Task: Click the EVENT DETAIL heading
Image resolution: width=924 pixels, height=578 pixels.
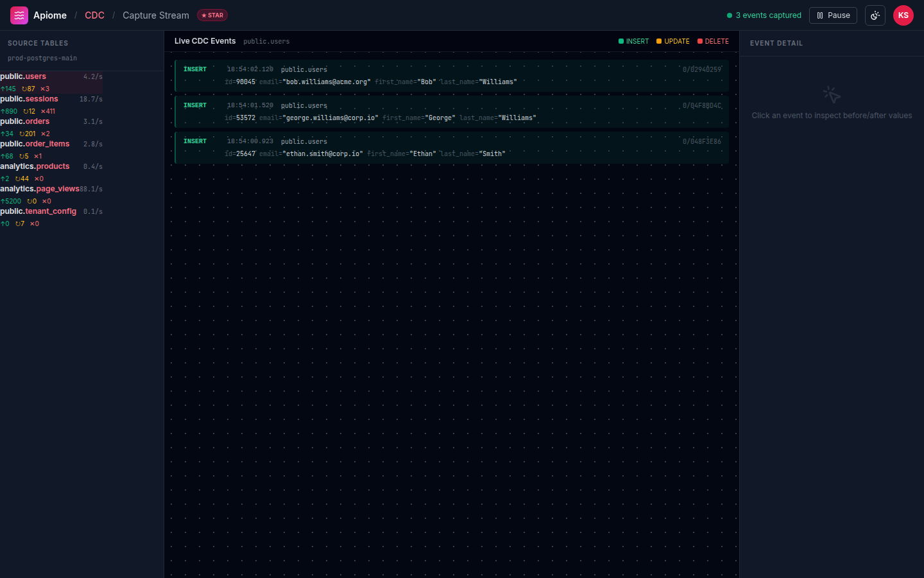Action: click(x=776, y=43)
